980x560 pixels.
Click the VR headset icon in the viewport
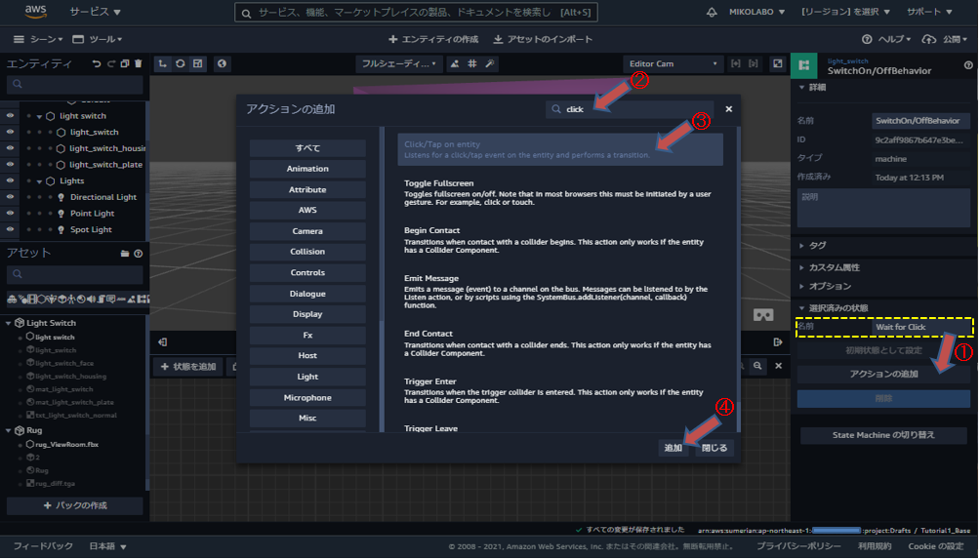pos(763,315)
